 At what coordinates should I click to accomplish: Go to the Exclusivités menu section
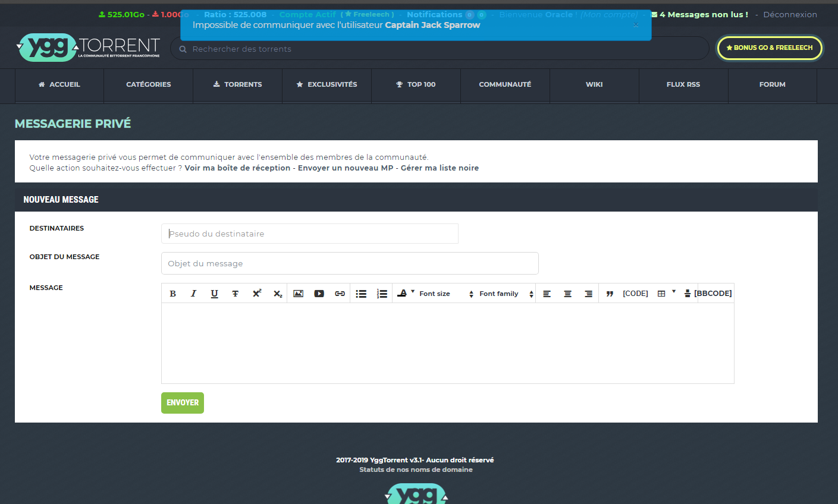(327, 84)
